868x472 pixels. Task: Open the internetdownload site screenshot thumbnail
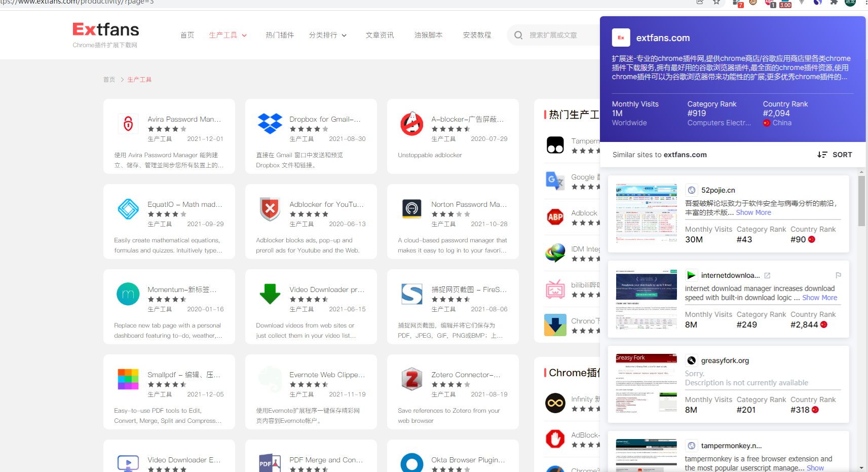(646, 299)
